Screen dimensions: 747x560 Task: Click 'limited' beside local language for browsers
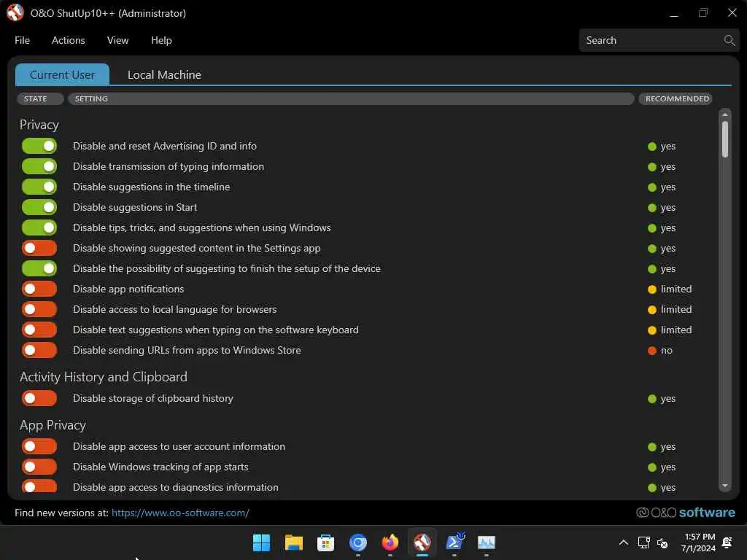coord(670,309)
